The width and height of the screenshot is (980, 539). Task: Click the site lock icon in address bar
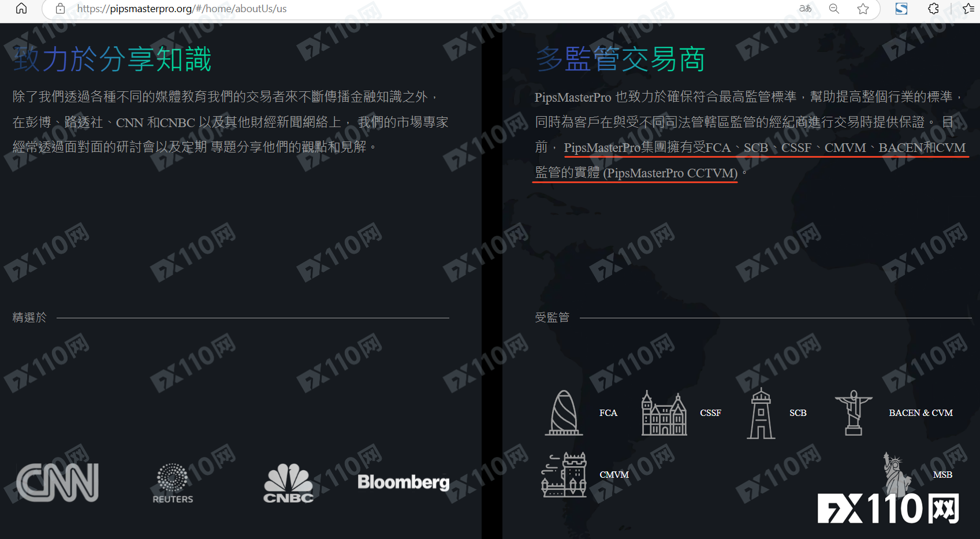[x=60, y=9]
